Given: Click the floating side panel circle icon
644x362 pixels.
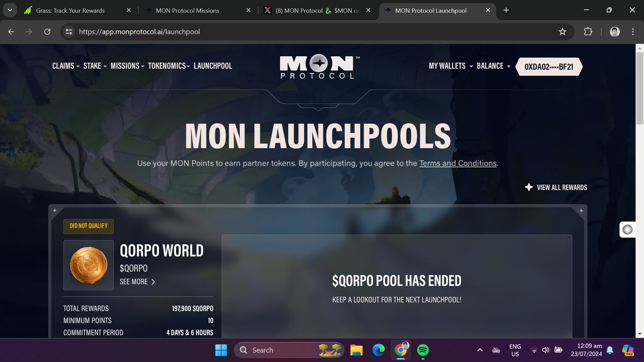Looking at the screenshot, I should (627, 230).
